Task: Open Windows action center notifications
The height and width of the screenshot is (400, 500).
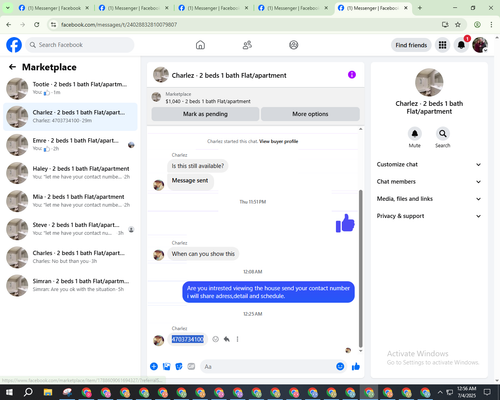Action: pos(487,392)
